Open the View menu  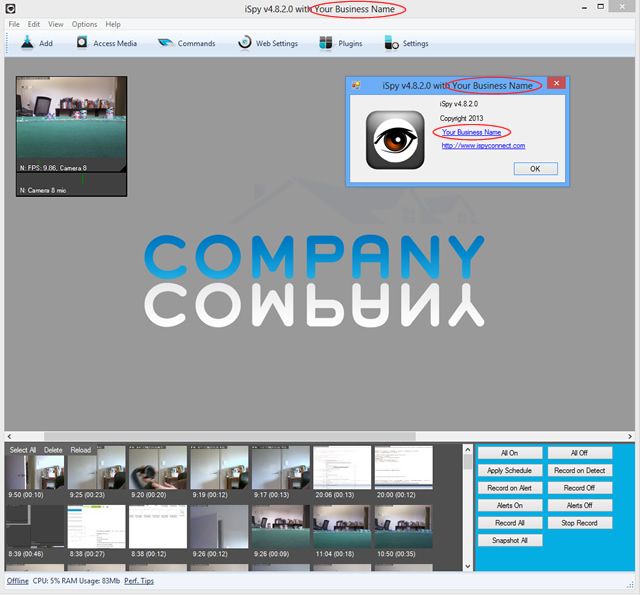(56, 24)
